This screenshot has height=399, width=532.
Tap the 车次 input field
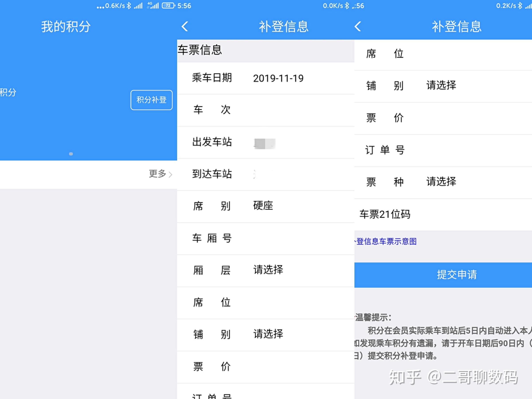tap(266, 110)
